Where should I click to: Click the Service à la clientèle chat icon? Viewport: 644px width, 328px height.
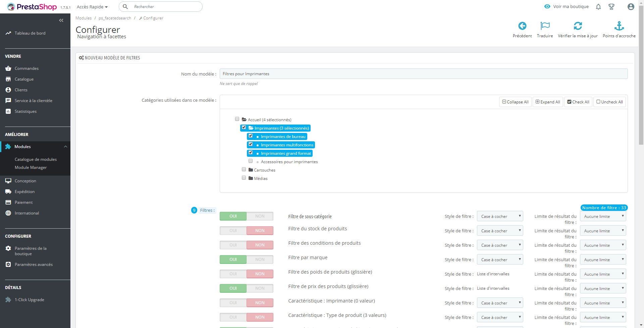point(8,101)
